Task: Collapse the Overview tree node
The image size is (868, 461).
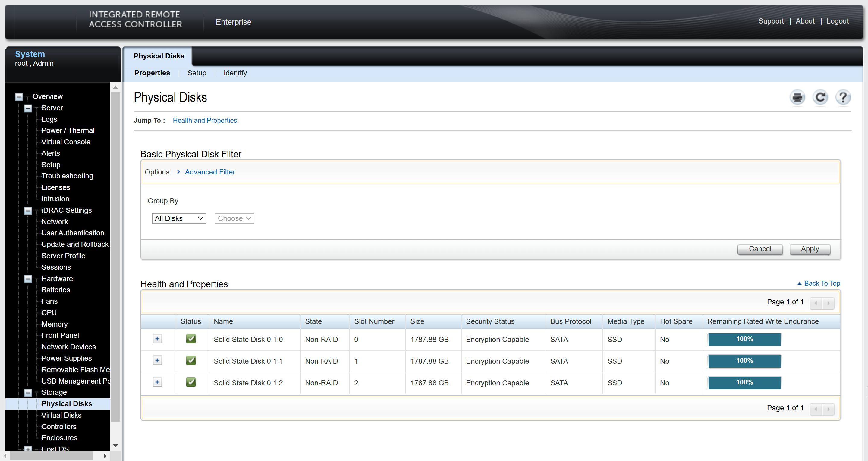Action: (x=19, y=97)
